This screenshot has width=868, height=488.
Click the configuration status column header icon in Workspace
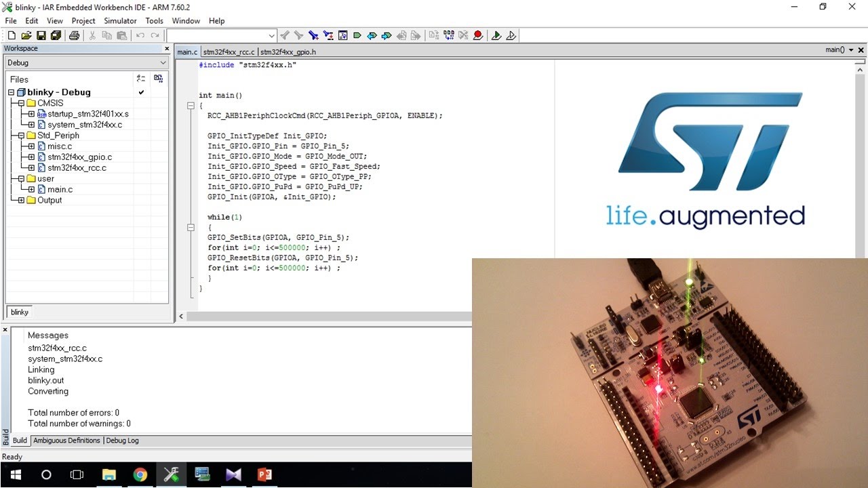[141, 79]
